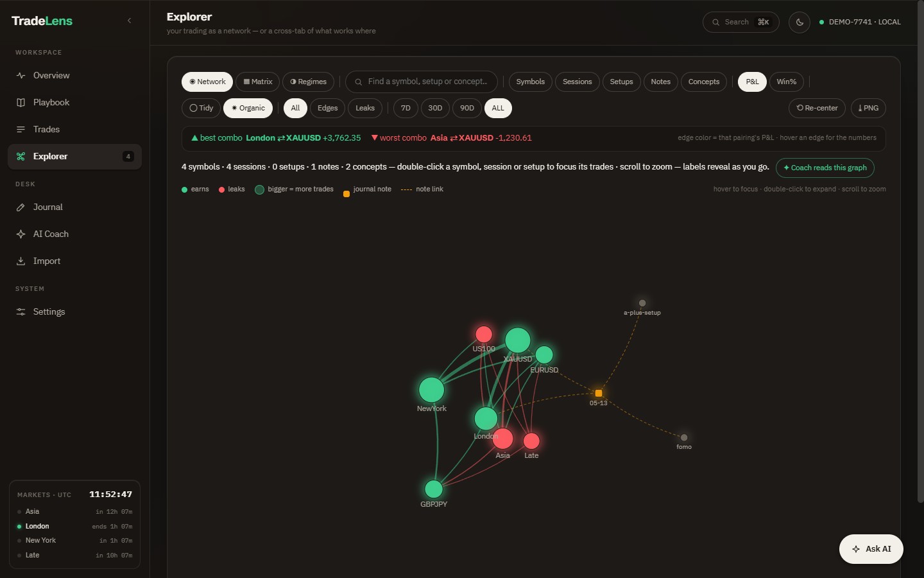Choose the Organic layout
Viewport: 924px width, 578px height.
coord(248,108)
